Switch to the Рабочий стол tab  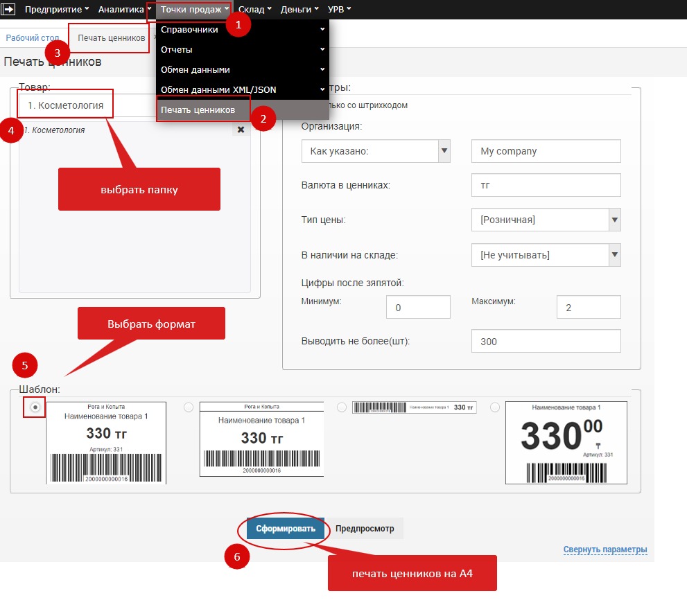32,37
